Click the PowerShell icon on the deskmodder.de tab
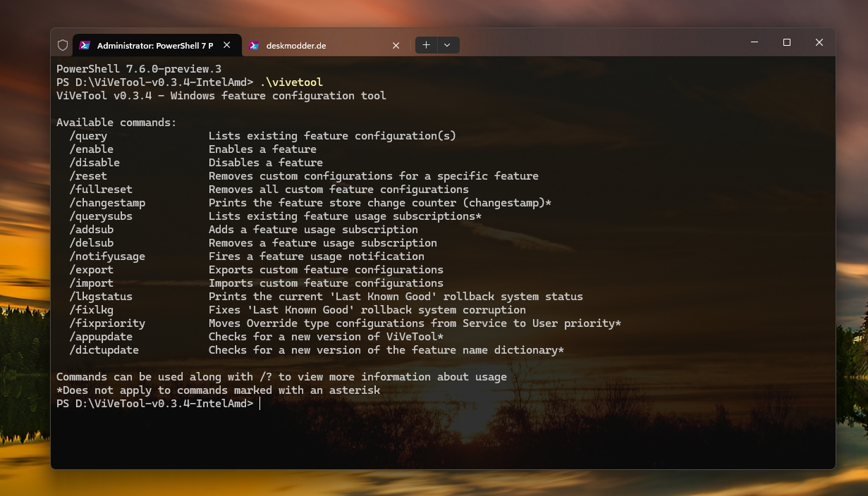This screenshot has width=868, height=496. [x=254, y=45]
